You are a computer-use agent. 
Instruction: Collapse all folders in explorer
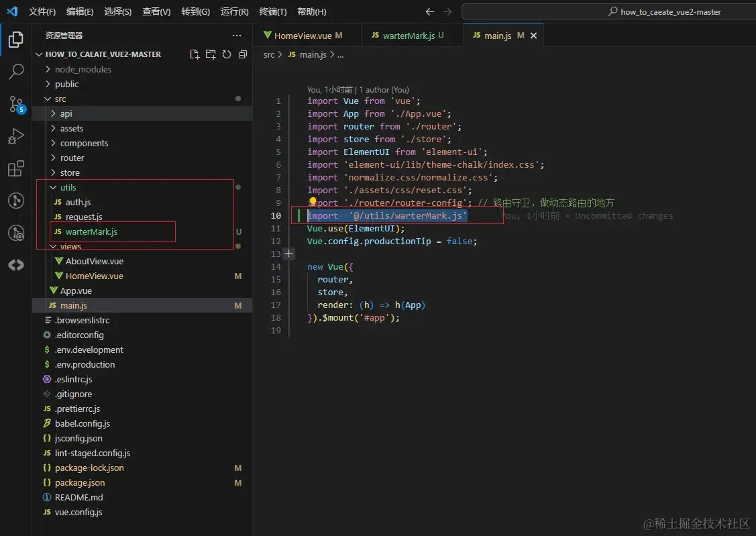pyautogui.click(x=243, y=54)
